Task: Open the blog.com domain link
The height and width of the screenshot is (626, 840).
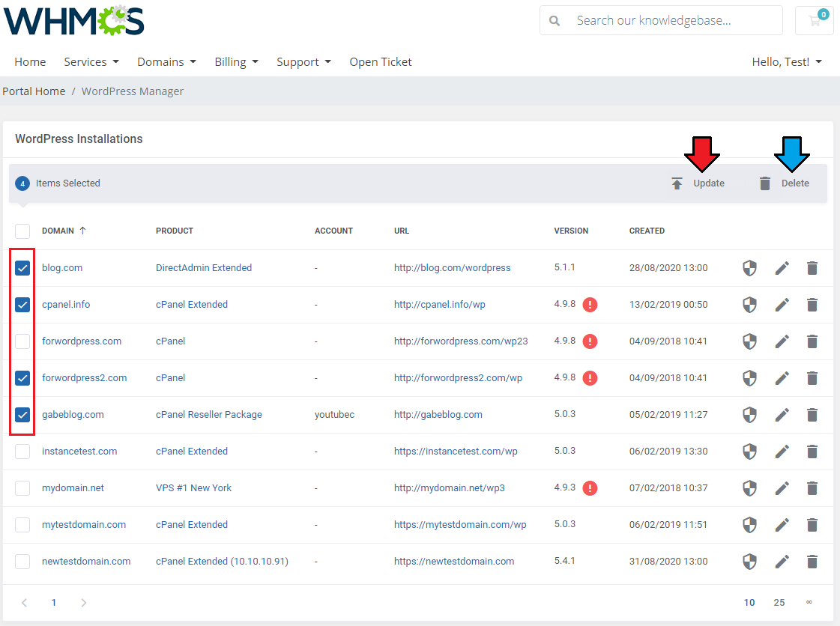Action: (62, 268)
